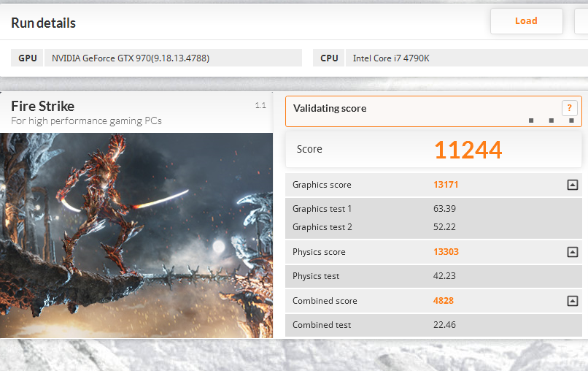Image resolution: width=588 pixels, height=371 pixels.
Task: Click Graphics test 2 value 52.22
Action: click(x=444, y=227)
